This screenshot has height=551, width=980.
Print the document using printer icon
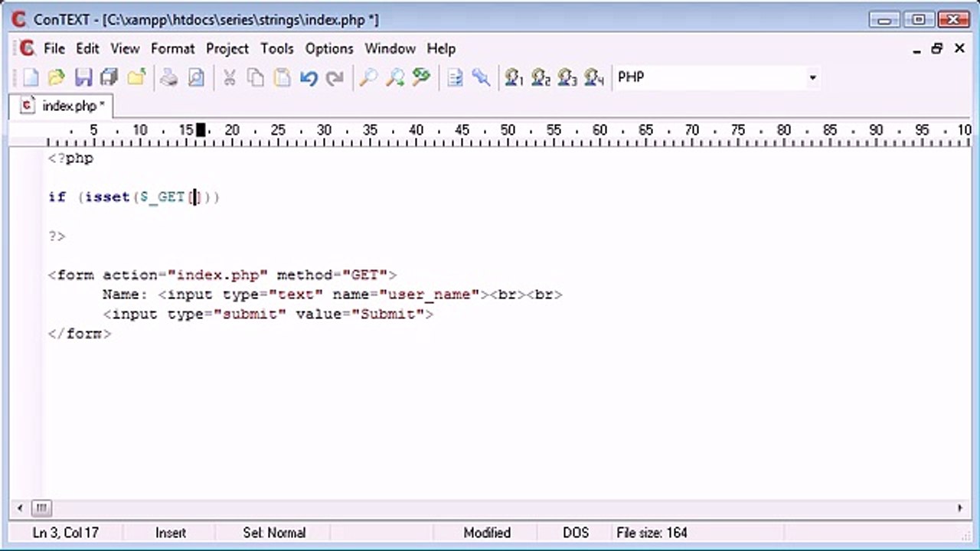[x=169, y=77]
